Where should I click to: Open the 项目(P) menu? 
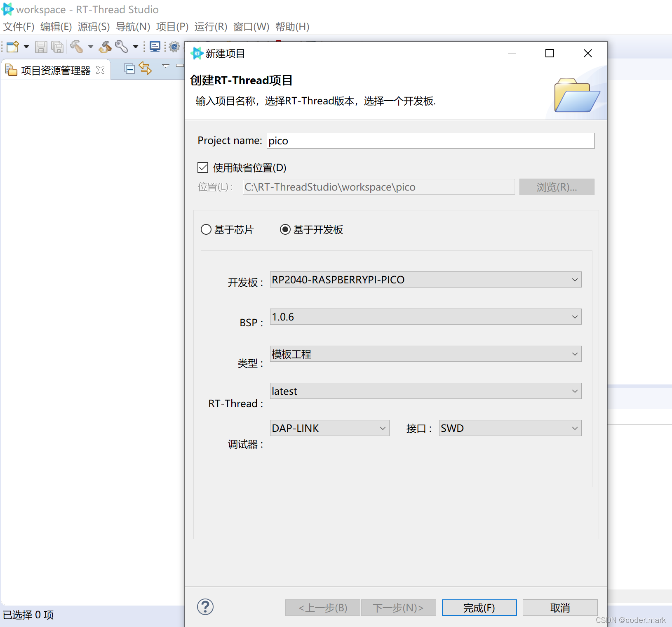(x=172, y=27)
